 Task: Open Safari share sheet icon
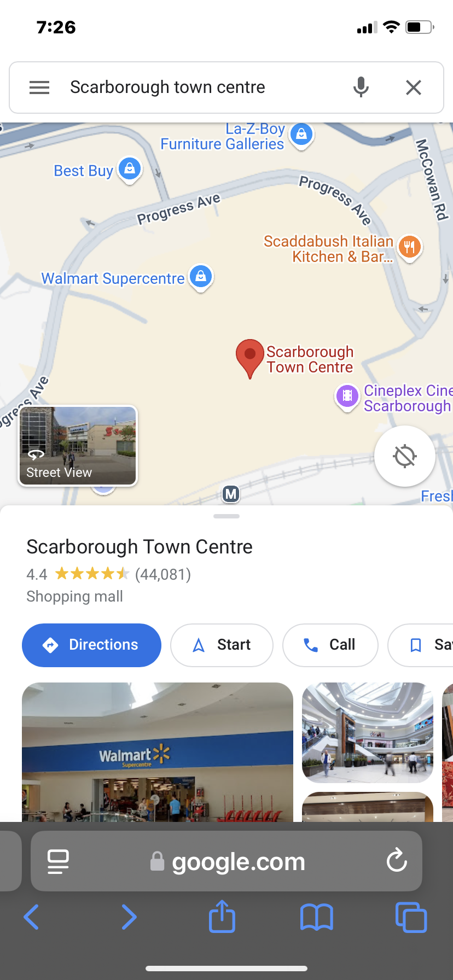coord(222,916)
